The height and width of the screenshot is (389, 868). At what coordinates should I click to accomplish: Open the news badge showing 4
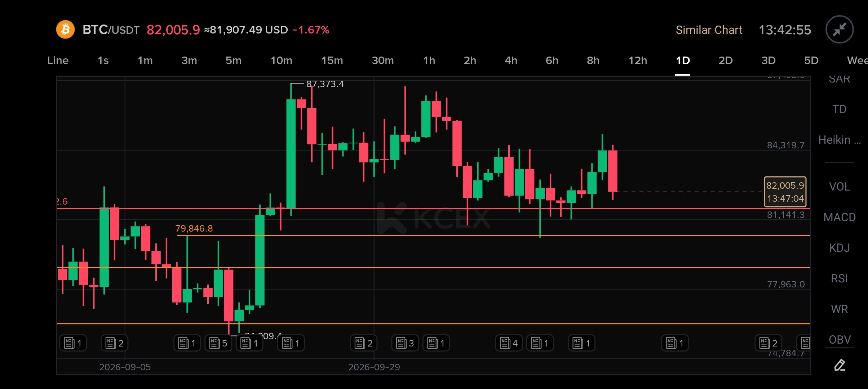coord(509,343)
